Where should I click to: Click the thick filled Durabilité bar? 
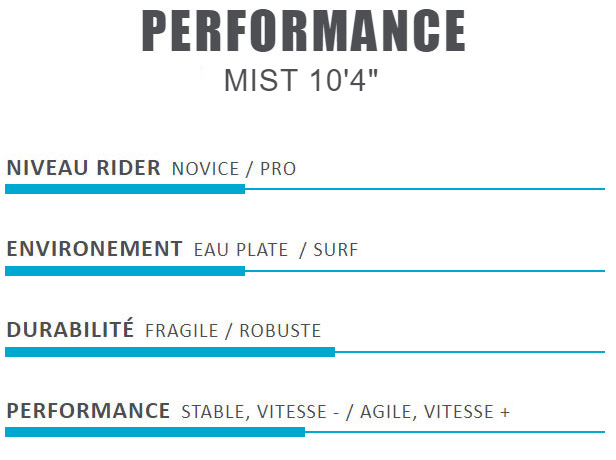tap(170, 352)
